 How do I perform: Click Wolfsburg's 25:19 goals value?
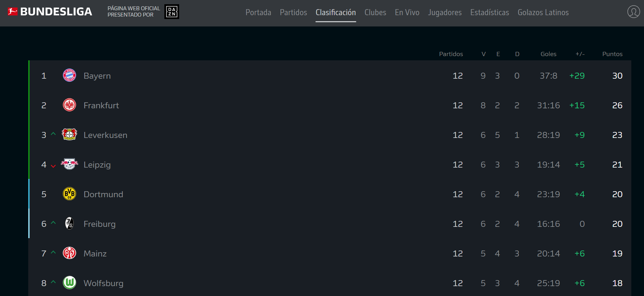(548, 283)
